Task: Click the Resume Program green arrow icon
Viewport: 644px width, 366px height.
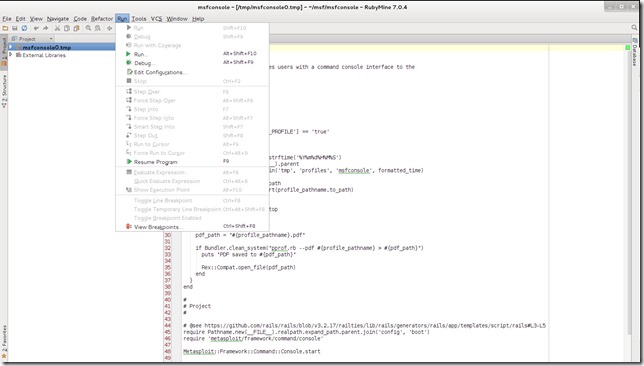Action: (x=129, y=162)
